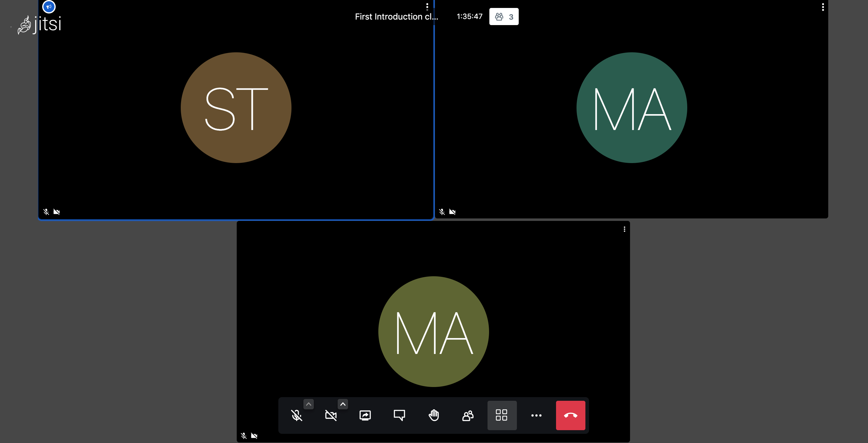Open the chat panel
868x443 pixels.
399,415
